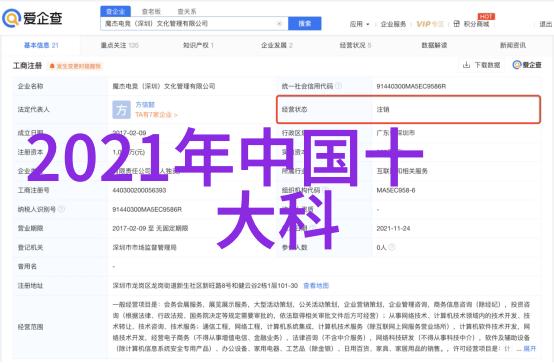Screen dimensions: 554x363
Task: Click the 退出 logout link
Action: tap(546, 24)
